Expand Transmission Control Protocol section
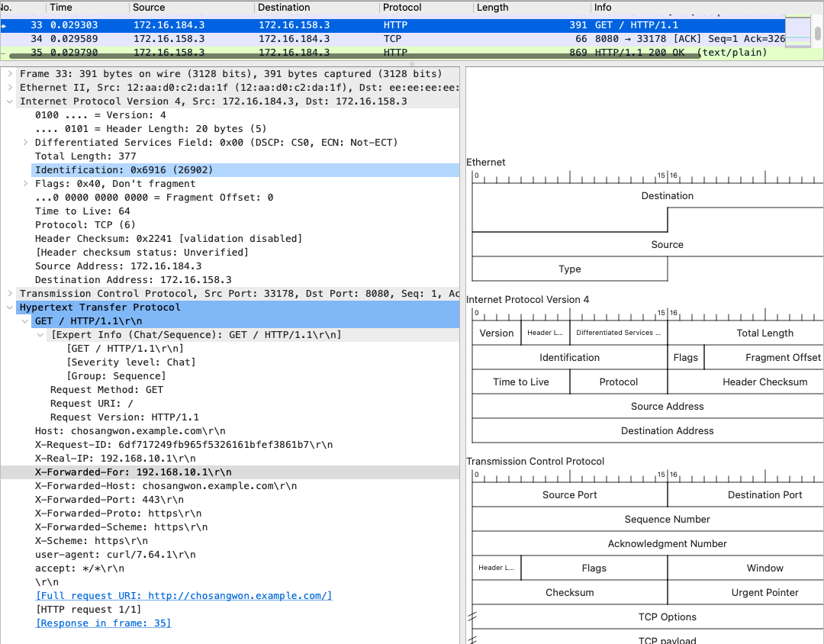 point(10,293)
